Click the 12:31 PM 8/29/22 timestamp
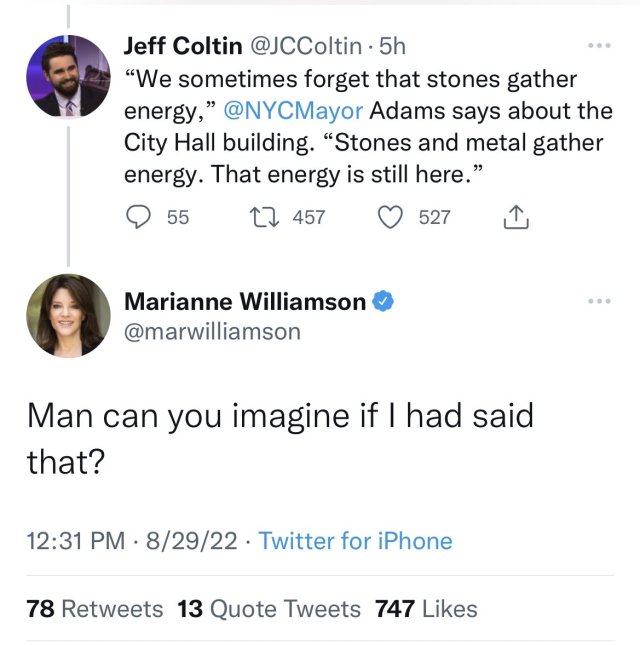Viewport: 640px width, 645px height. tap(131, 541)
